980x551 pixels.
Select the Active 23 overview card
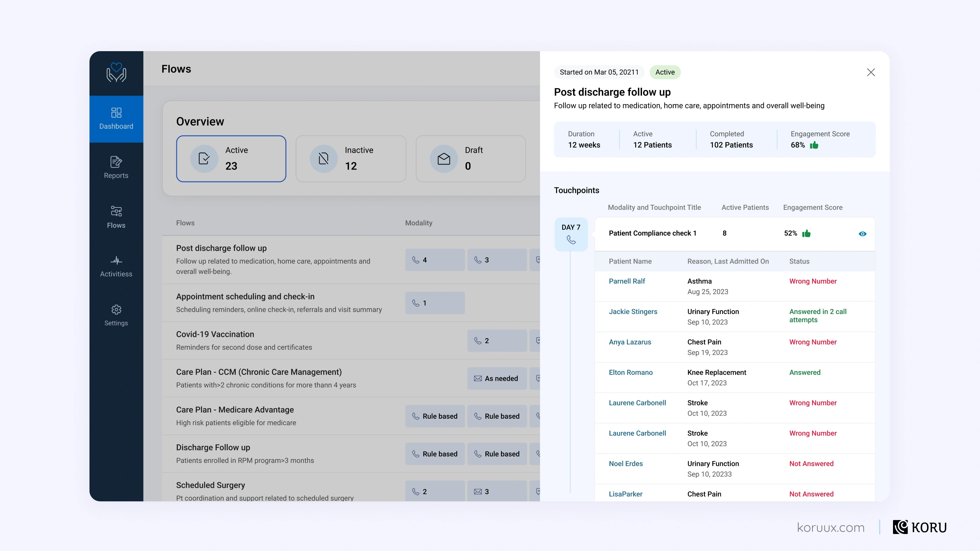click(231, 159)
